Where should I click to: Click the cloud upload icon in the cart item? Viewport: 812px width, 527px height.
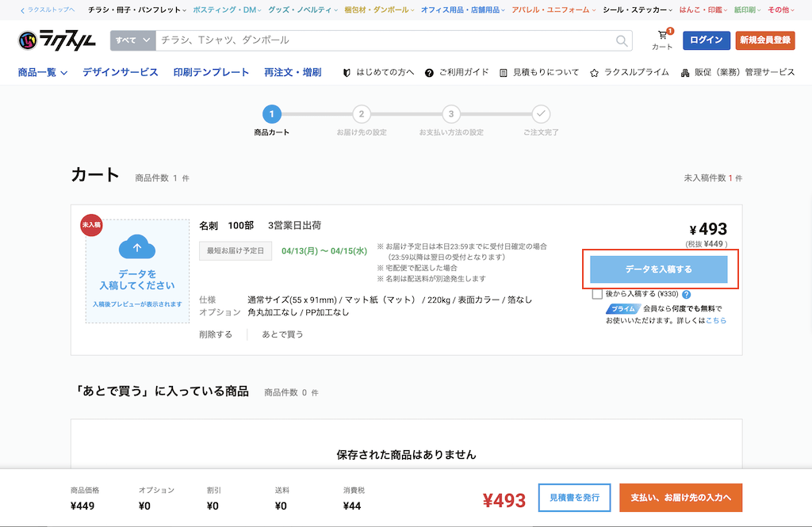click(138, 246)
